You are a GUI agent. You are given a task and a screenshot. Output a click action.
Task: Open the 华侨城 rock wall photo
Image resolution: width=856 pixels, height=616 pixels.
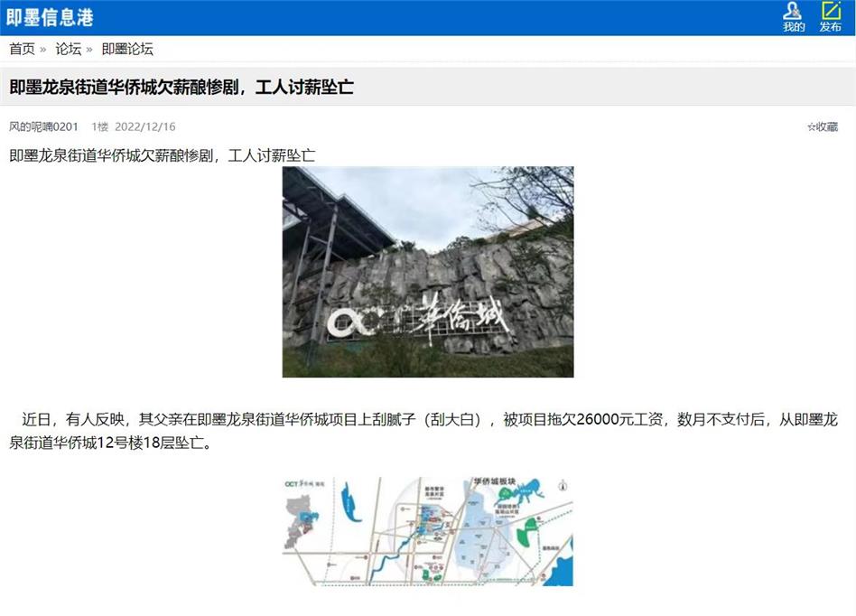click(428, 272)
